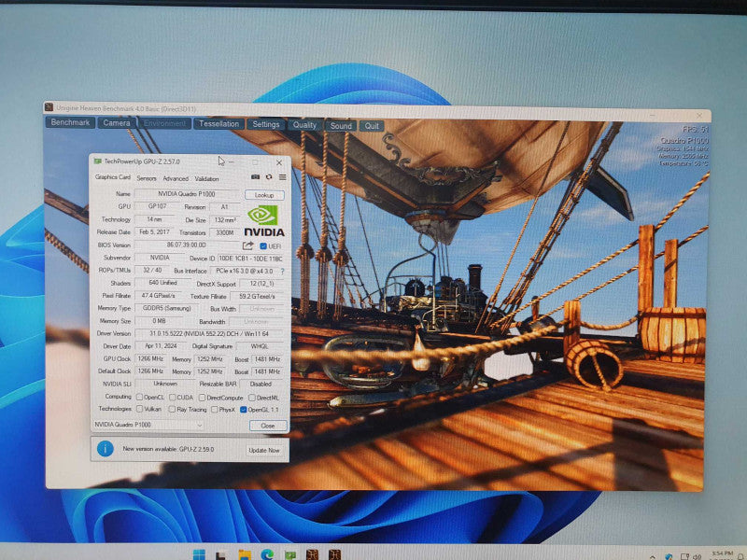Click the Driver Version field
Viewport: 747px width, 560px height.
tap(209, 334)
